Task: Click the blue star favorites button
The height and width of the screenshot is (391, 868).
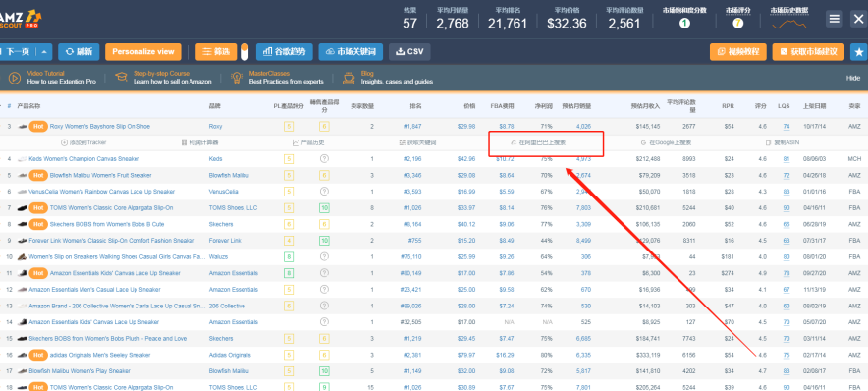Action: [858, 52]
